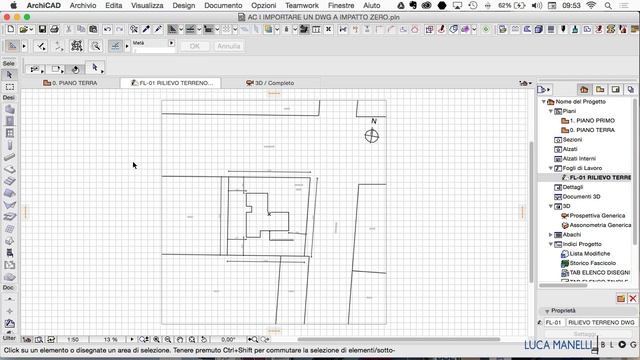Click the Zoom In magnifier icon
This screenshot has height=360, width=640.
[x=156, y=339]
